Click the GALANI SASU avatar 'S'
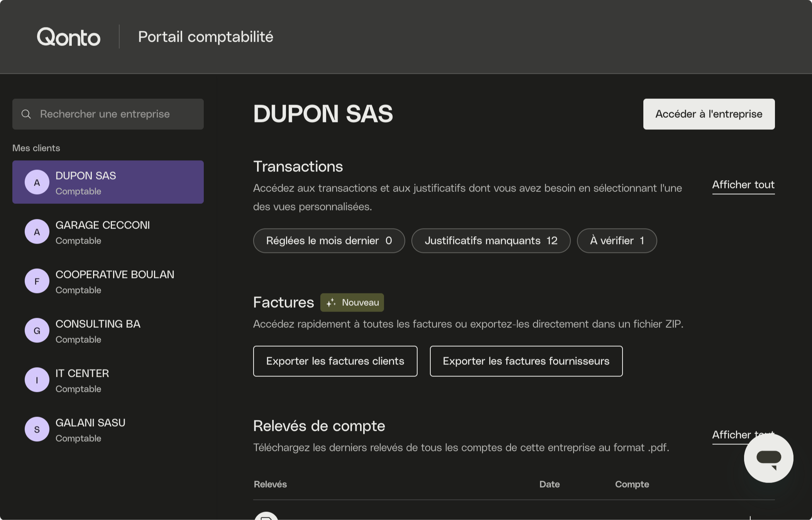812x520 pixels. point(37,429)
